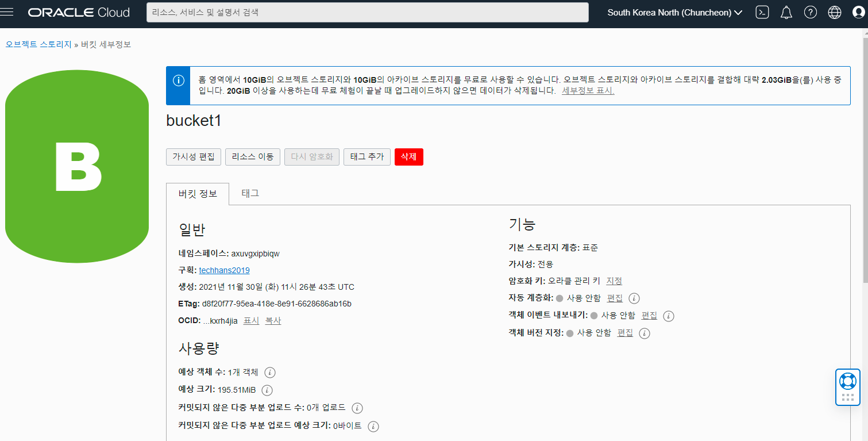The height and width of the screenshot is (441, 868).
Task: Show info for 다중 부분 업로드 예상 크기
Action: [373, 426]
